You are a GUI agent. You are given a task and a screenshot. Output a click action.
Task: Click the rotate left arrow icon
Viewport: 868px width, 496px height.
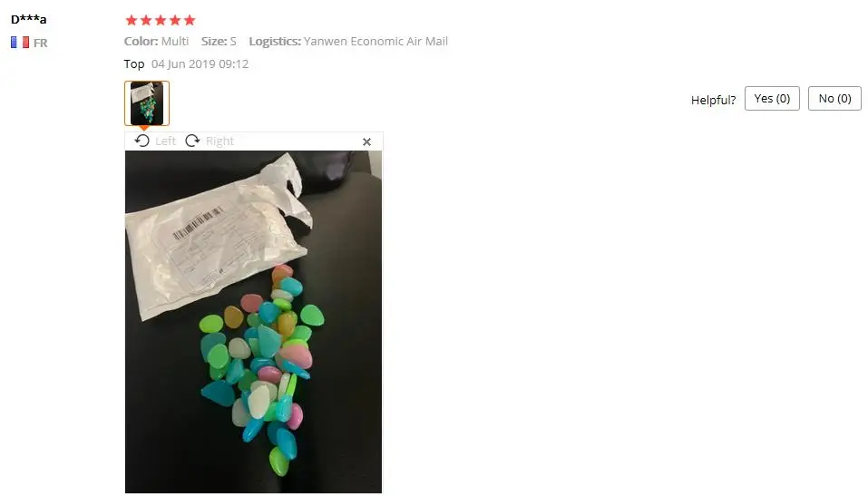coord(142,141)
